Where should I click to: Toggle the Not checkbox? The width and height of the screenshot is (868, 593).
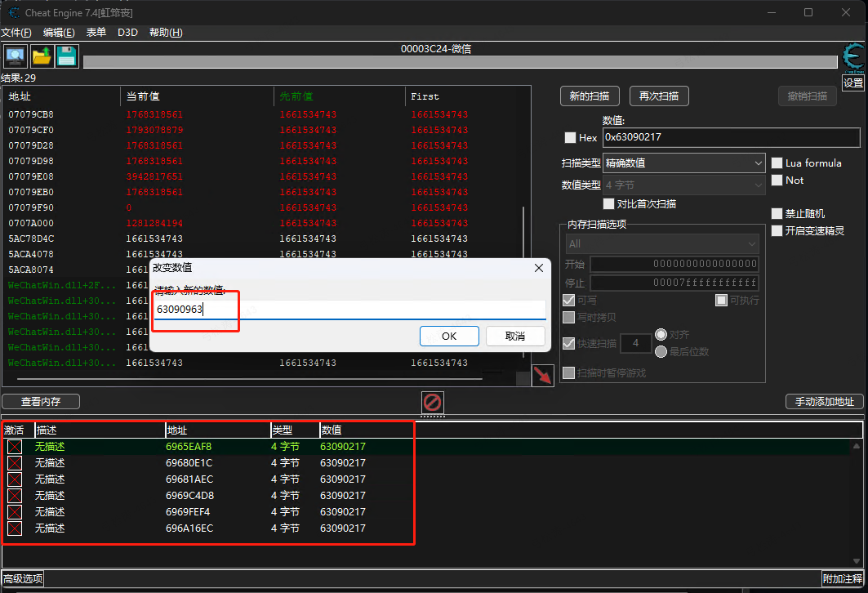click(777, 180)
